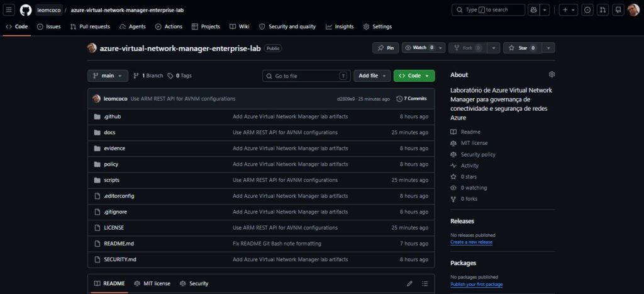Open the .github folder
Screen dimensions: 644x294
(x=112, y=116)
